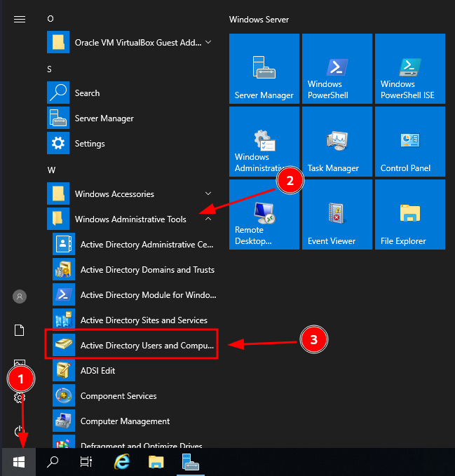Launch Remote Desktop Connection tile
Image resolution: width=455 pixels, height=476 pixels.
click(264, 215)
